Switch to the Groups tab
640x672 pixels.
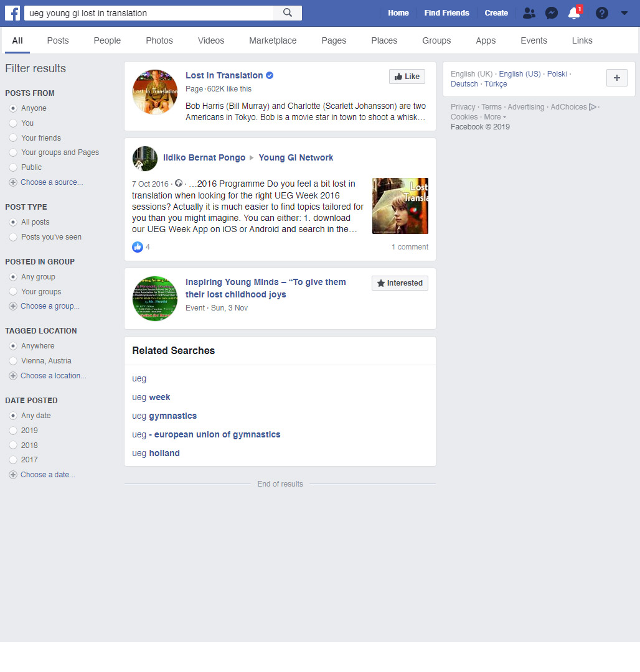pos(436,40)
